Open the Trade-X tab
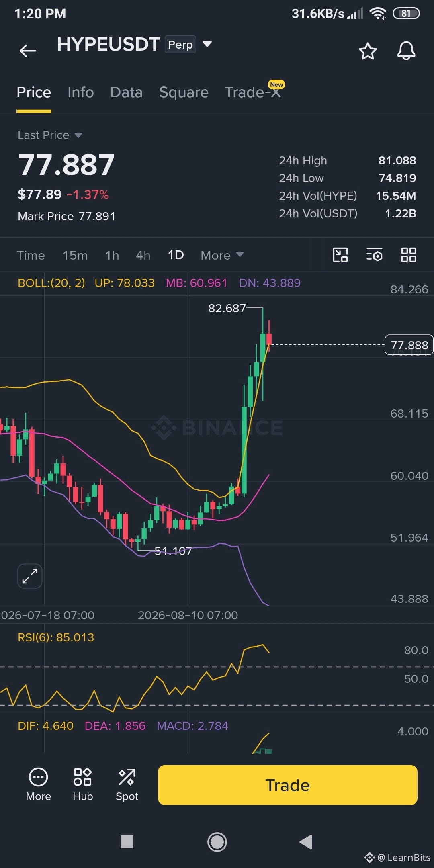 pos(253,92)
